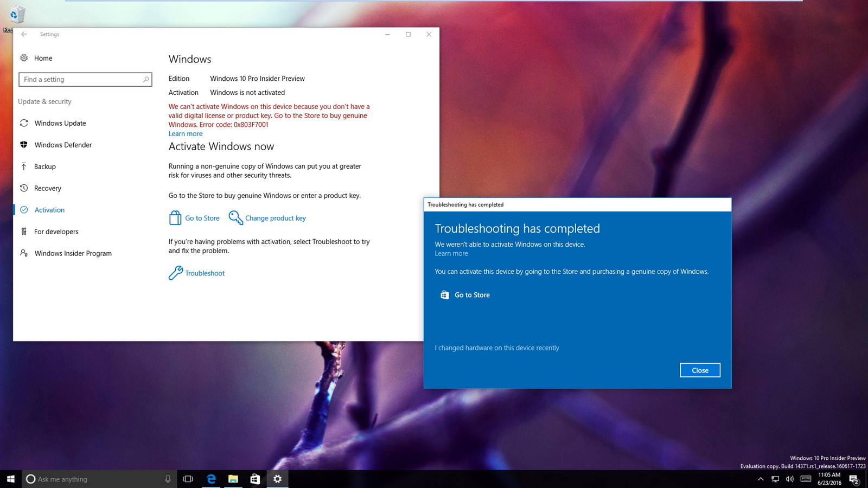Show hidden system tray icons
The width and height of the screenshot is (868, 488).
(761, 479)
